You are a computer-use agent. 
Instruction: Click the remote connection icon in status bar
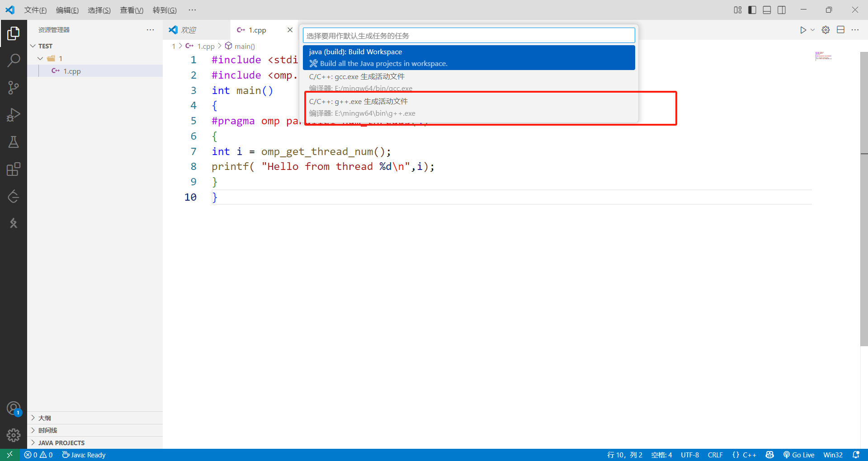pos(9,455)
